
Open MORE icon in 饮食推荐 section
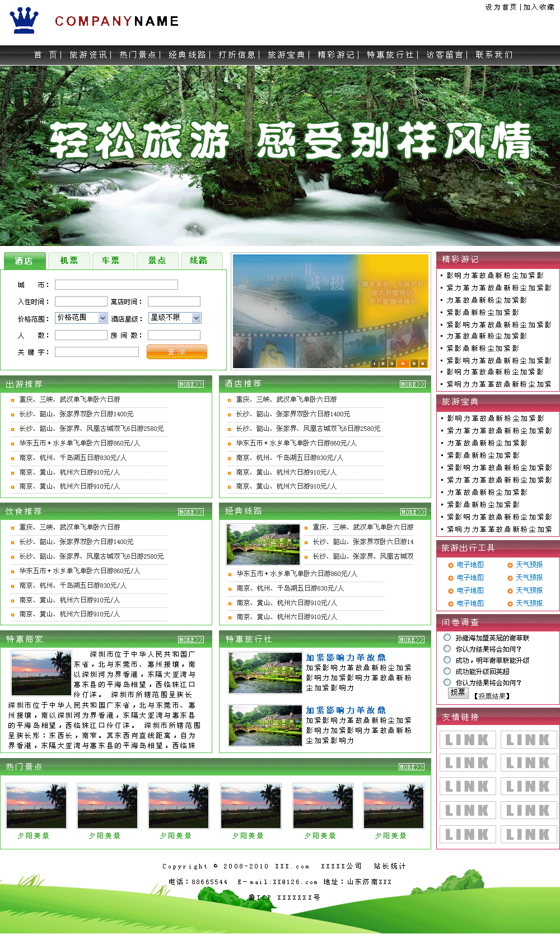coord(191,512)
